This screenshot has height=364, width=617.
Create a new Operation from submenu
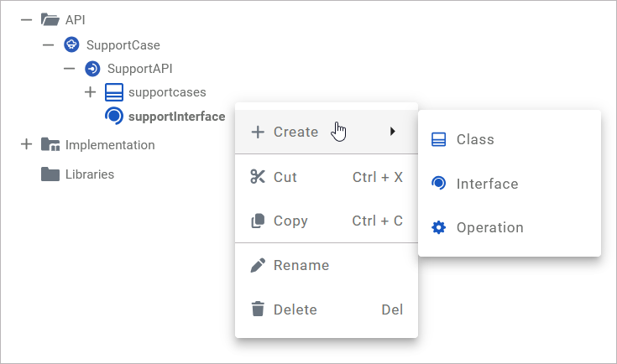coord(489,227)
